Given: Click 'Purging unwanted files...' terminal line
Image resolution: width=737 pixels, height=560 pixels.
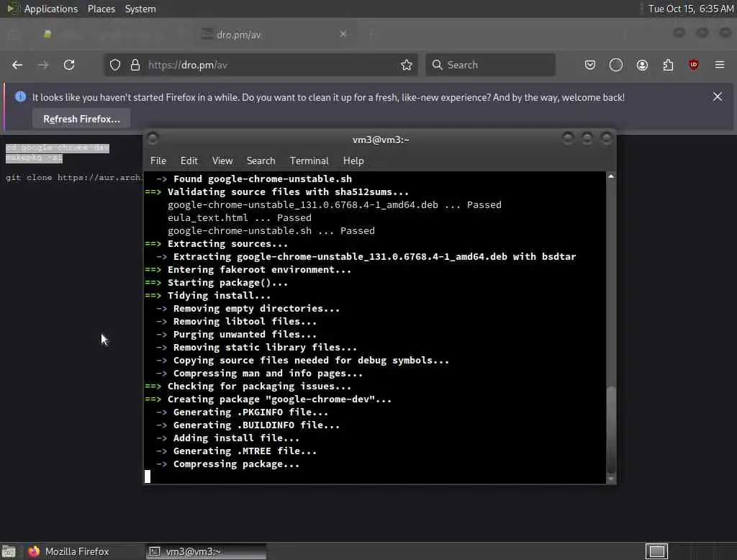Looking at the screenshot, I should [245, 334].
